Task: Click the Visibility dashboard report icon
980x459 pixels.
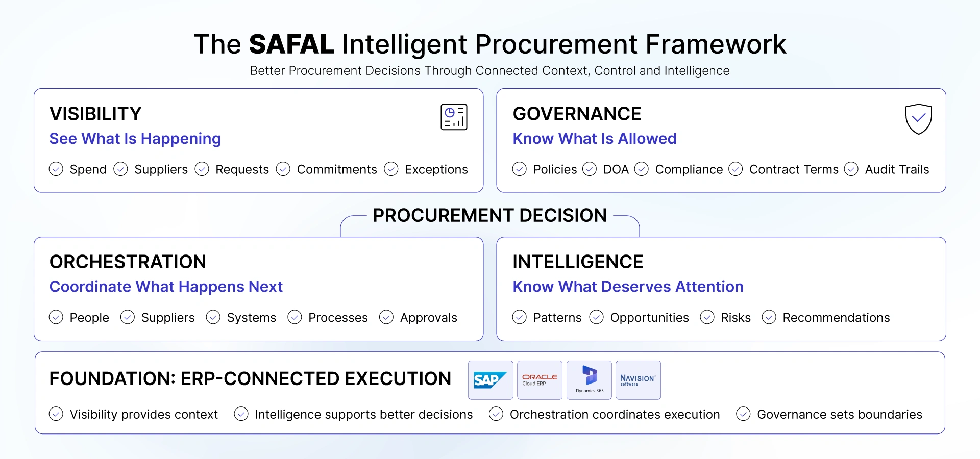Action: coord(454,117)
